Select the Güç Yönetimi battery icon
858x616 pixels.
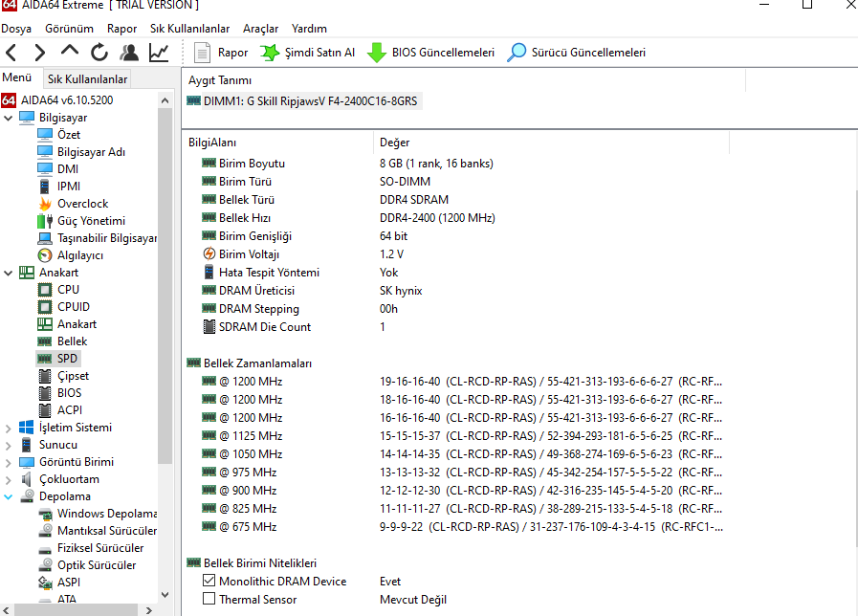pos(45,221)
